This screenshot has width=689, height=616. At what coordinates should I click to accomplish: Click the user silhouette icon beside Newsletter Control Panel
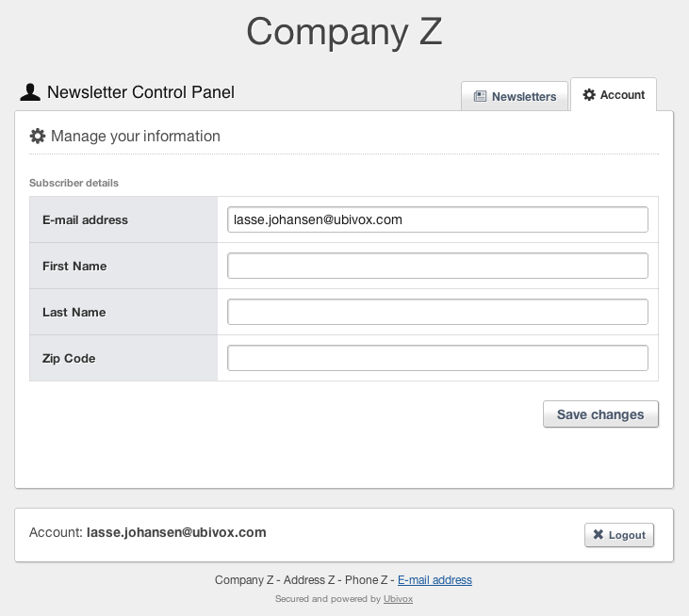point(30,92)
